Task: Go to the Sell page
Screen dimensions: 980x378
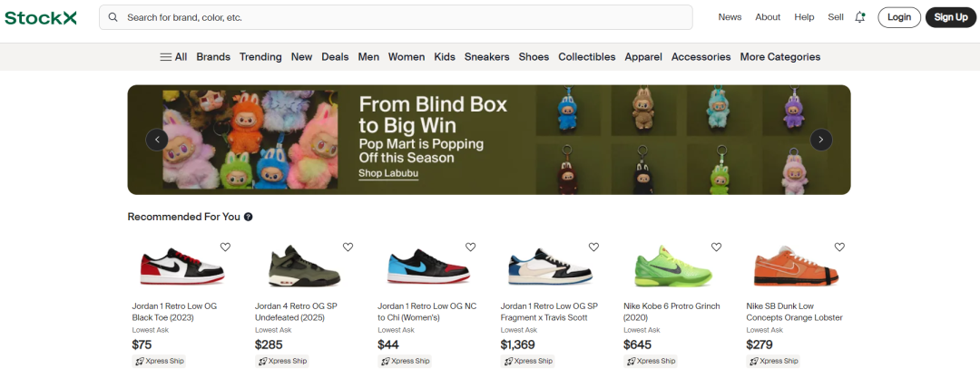Action: click(x=836, y=17)
